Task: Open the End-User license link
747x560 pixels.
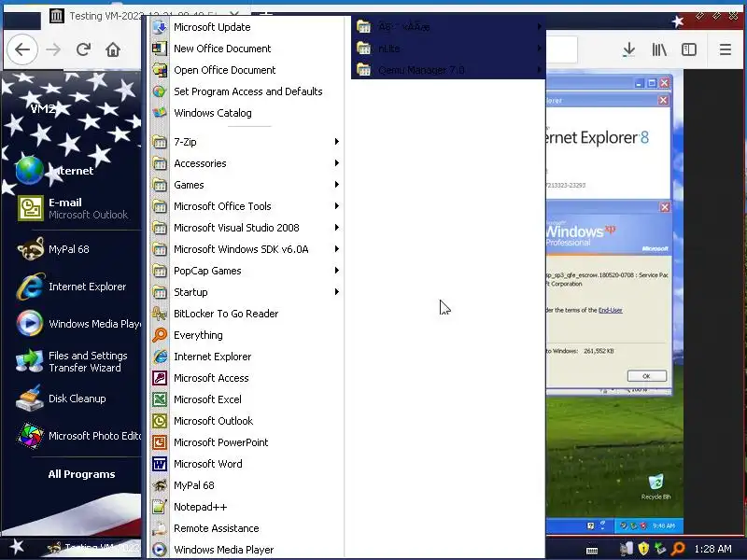Action: pos(611,310)
